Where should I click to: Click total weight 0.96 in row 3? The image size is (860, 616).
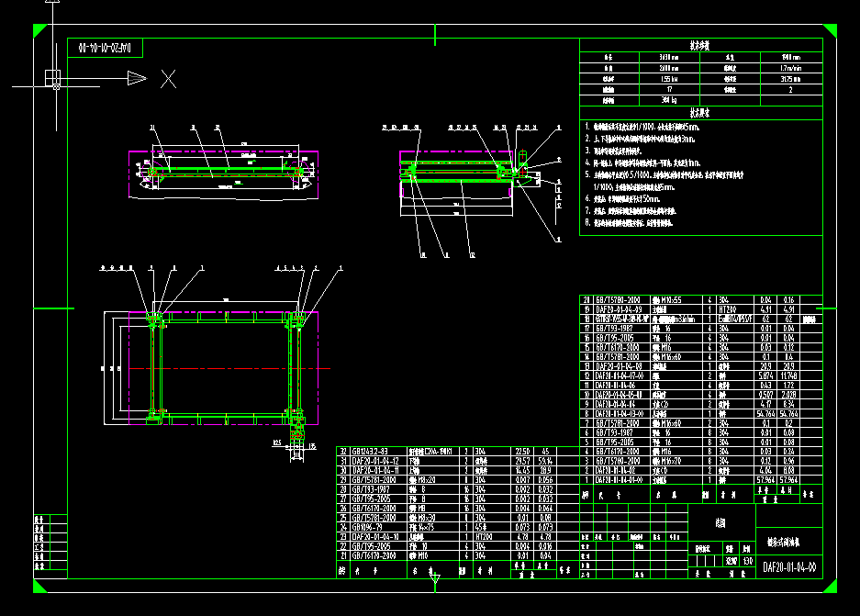pos(788,462)
